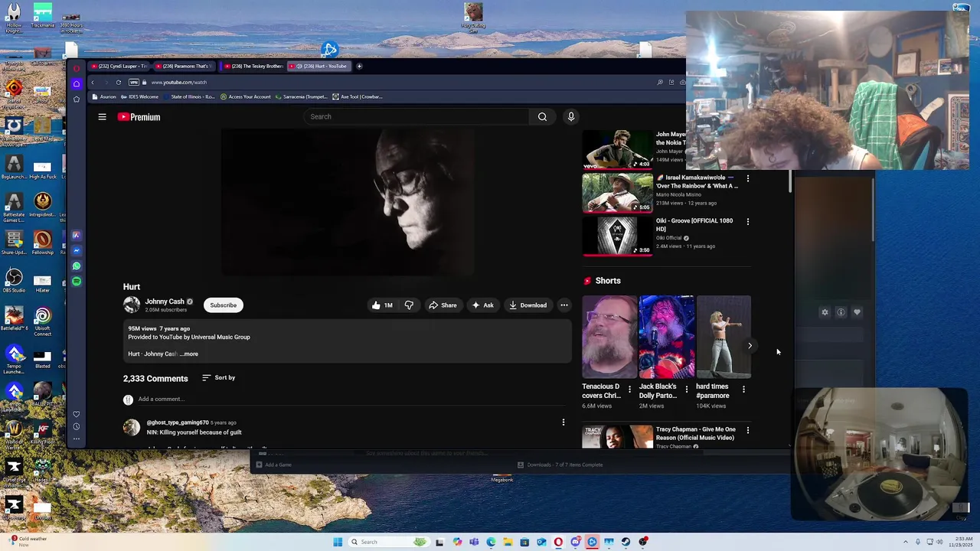Open options for Jack Black's short

click(687, 390)
